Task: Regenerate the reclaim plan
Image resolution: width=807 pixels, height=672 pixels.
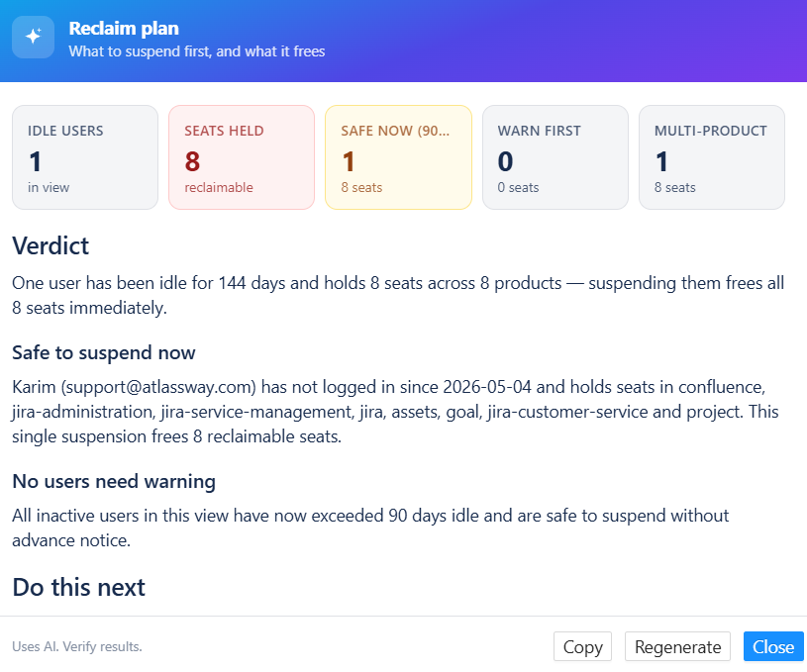Action: [x=677, y=646]
